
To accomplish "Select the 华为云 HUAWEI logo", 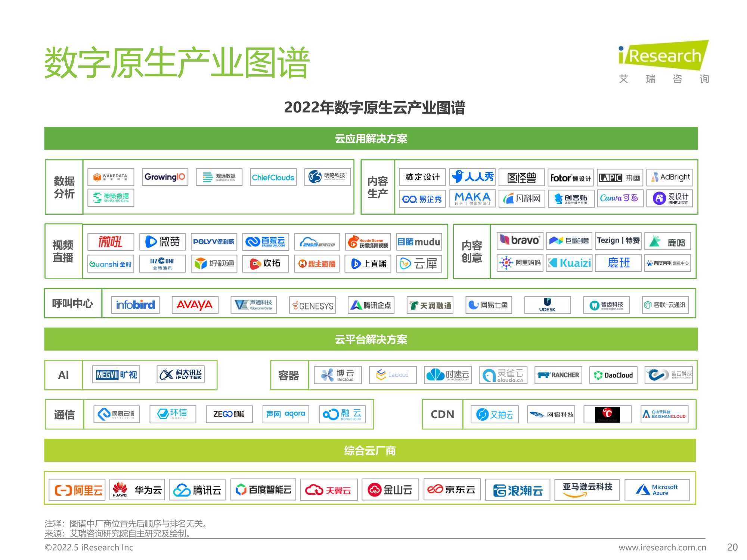I will tap(137, 490).
